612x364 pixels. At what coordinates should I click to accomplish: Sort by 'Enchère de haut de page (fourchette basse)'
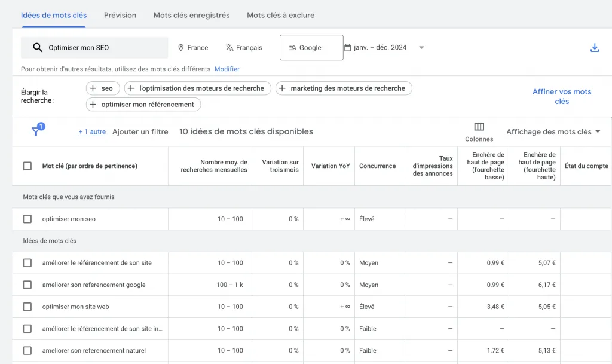(485, 166)
